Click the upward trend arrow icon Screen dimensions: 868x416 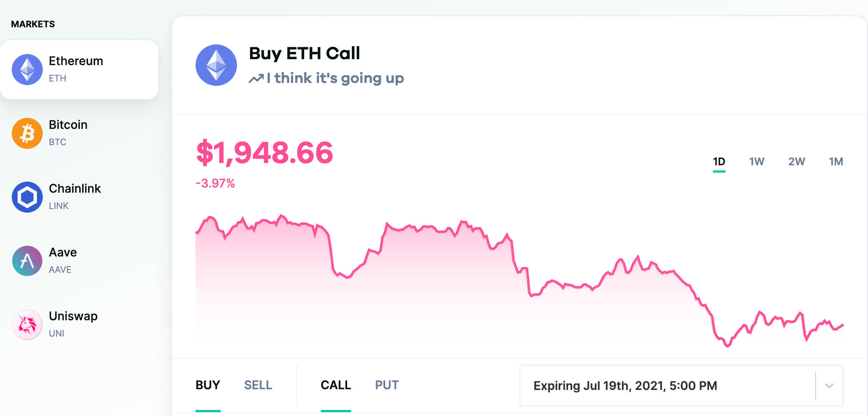click(x=256, y=79)
